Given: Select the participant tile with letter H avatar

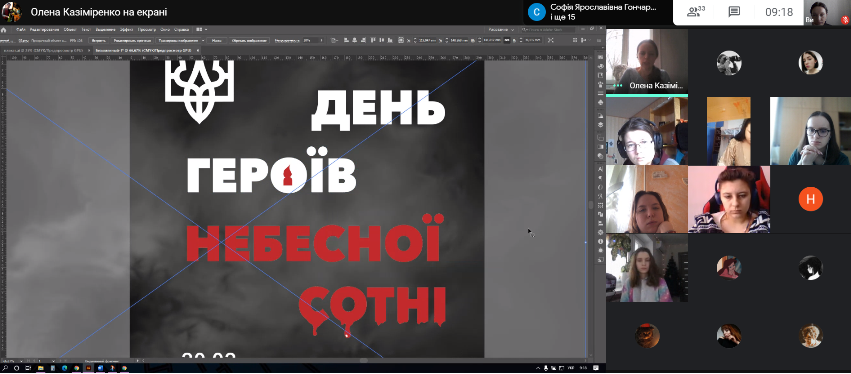Looking at the screenshot, I should tap(810, 199).
